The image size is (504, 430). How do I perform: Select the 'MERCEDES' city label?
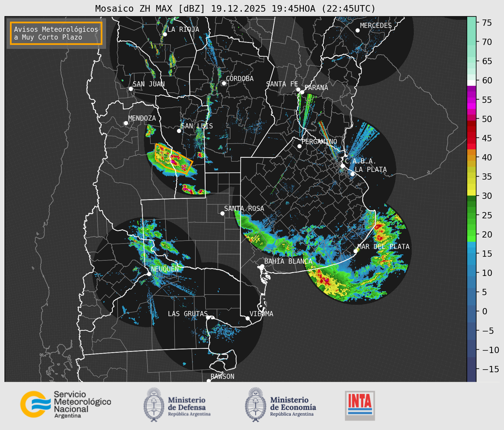pos(376,26)
